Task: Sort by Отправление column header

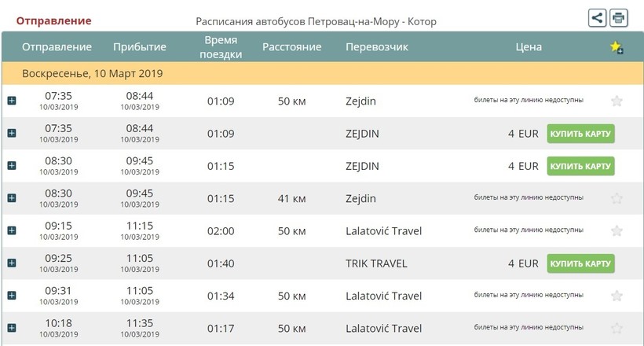Action: point(57,47)
